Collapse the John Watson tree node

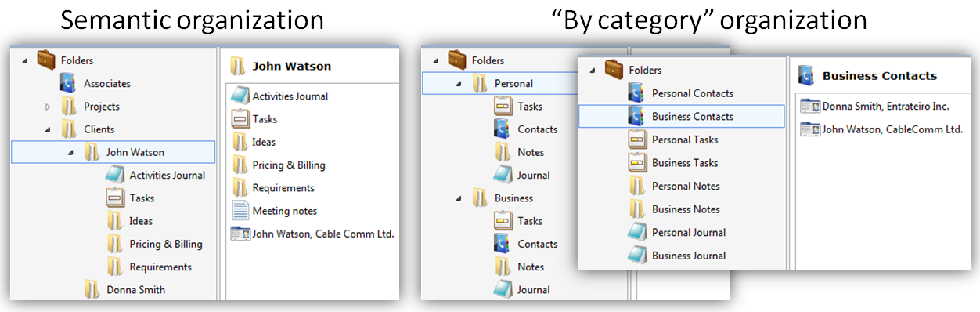[x=71, y=152]
